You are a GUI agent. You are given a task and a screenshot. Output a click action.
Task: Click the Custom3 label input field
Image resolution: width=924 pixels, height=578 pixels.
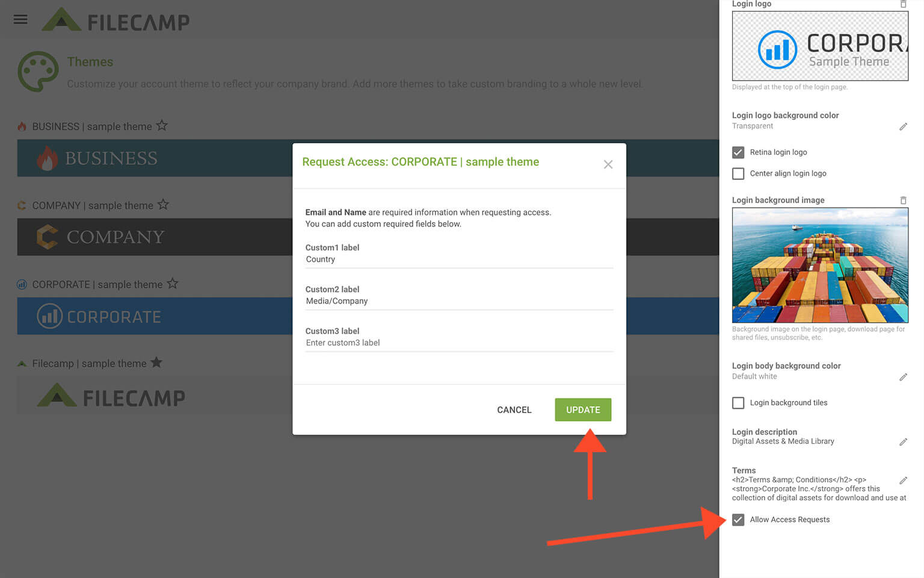pyautogui.click(x=458, y=343)
